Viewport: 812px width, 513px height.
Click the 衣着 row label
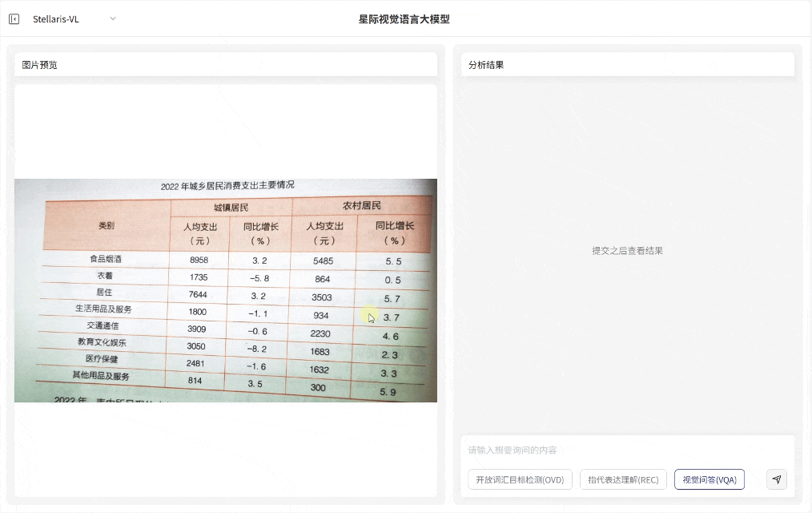pos(105,275)
